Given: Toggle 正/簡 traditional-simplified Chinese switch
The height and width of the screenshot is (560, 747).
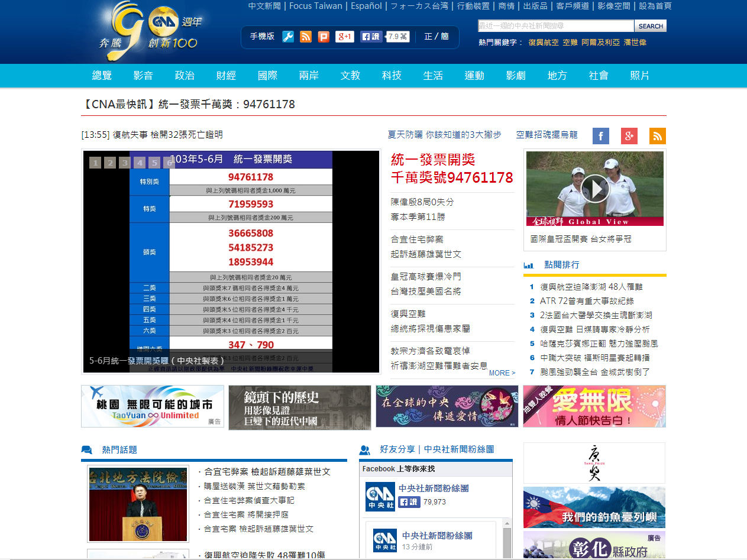Looking at the screenshot, I should point(436,37).
